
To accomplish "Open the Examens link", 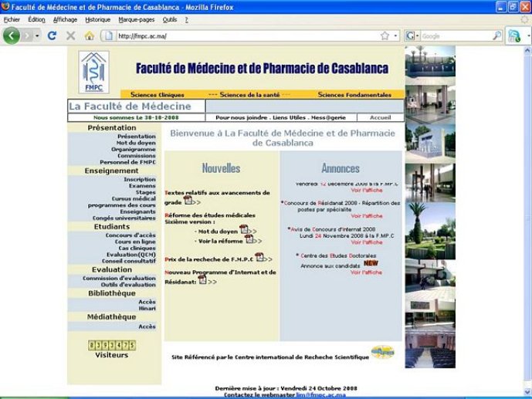I will coord(142,185).
